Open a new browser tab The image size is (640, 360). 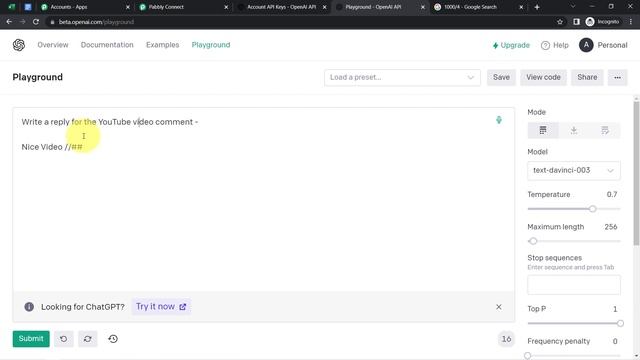537,7
